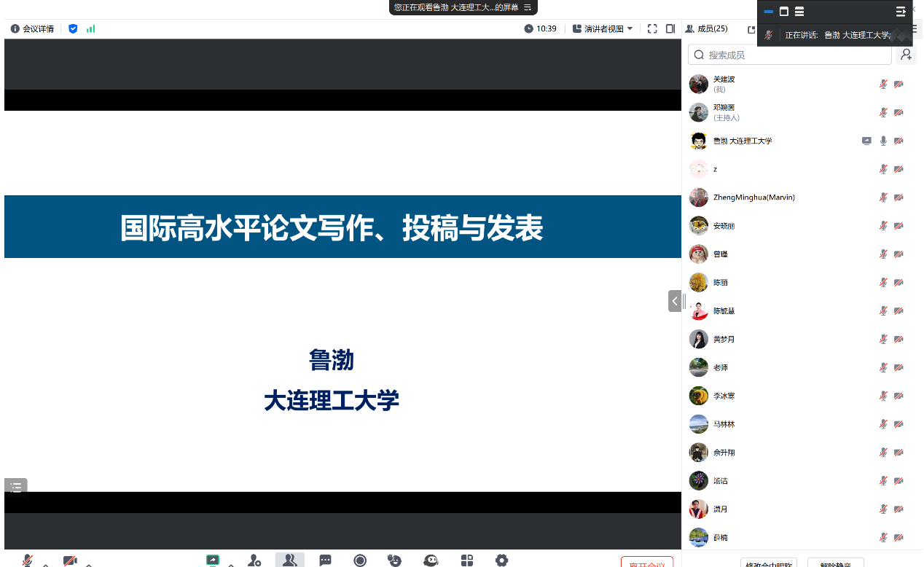Click the 解除静音 button

point(835,563)
